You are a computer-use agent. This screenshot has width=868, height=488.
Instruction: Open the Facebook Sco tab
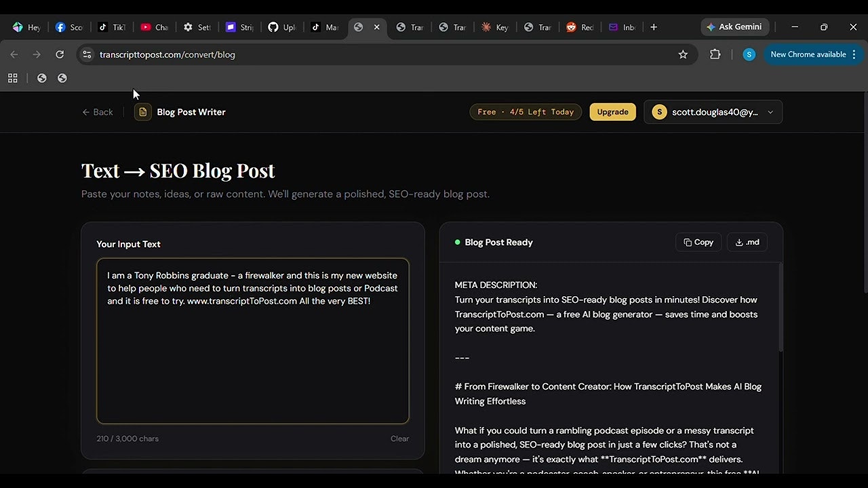click(x=68, y=27)
